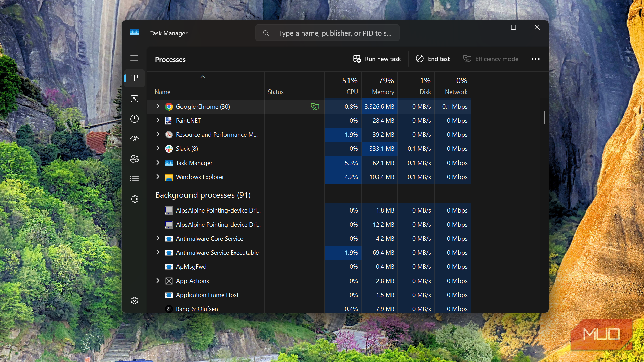Focus the name, publisher, or PID search box

[x=327, y=33]
